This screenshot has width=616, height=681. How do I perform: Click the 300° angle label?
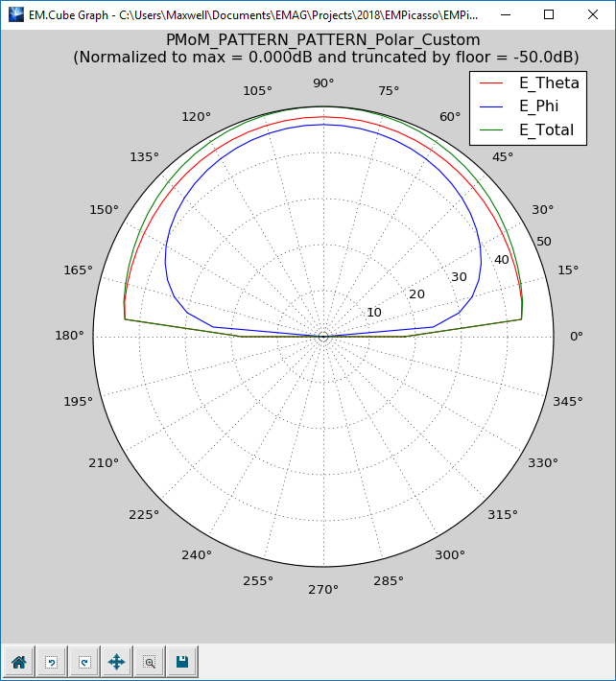coord(450,555)
